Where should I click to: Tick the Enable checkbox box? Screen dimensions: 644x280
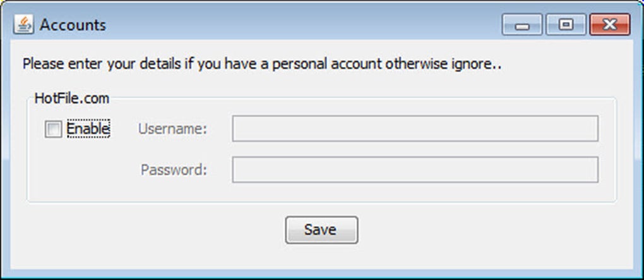[x=54, y=130]
